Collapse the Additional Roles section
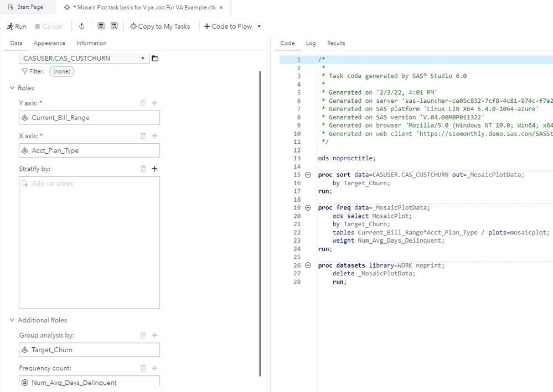This screenshot has height=392, width=553. (x=12, y=320)
